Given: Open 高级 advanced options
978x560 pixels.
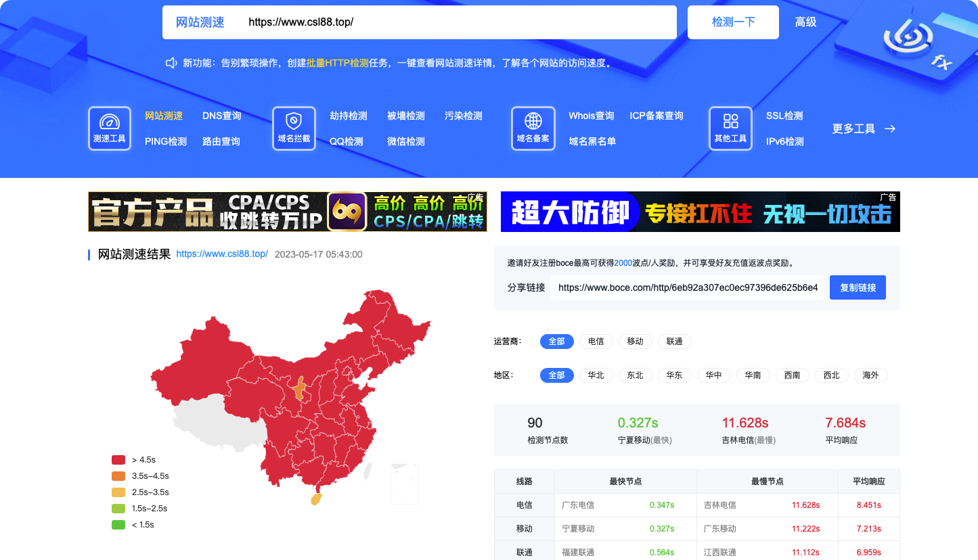Looking at the screenshot, I should click(806, 22).
